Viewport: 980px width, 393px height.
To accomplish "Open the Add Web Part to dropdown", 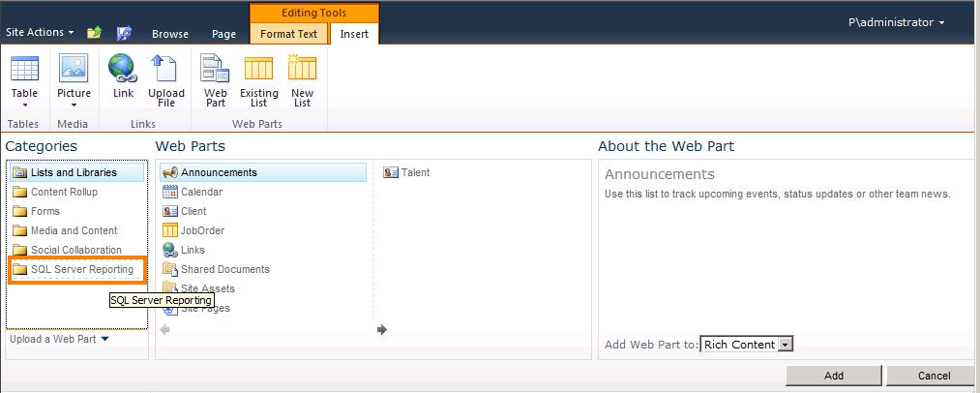I will click(746, 345).
